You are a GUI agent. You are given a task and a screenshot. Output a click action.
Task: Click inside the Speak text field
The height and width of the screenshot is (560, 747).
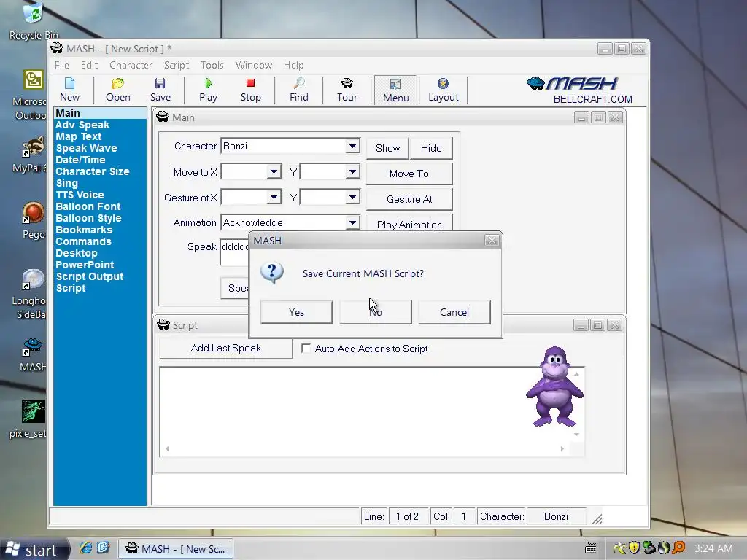(234, 252)
